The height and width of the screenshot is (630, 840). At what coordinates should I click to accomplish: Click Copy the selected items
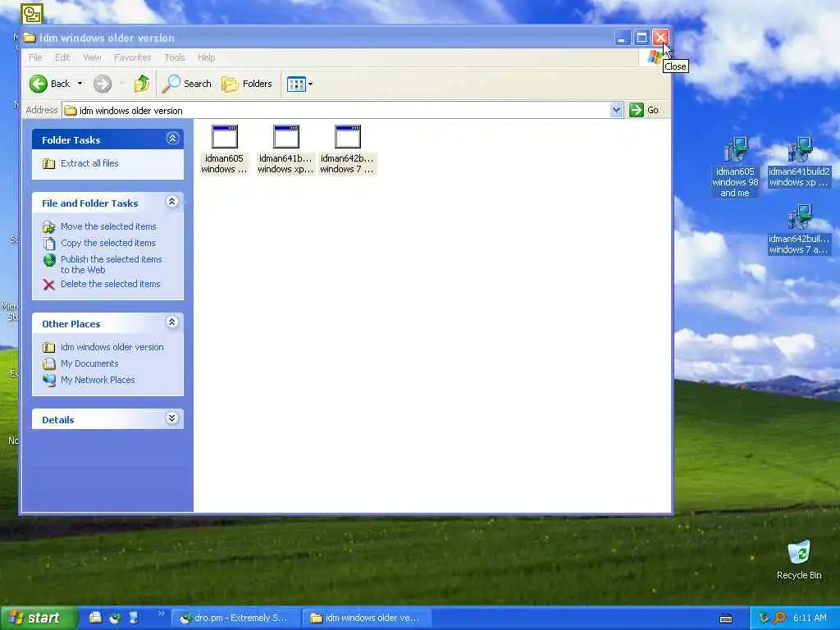click(x=107, y=243)
